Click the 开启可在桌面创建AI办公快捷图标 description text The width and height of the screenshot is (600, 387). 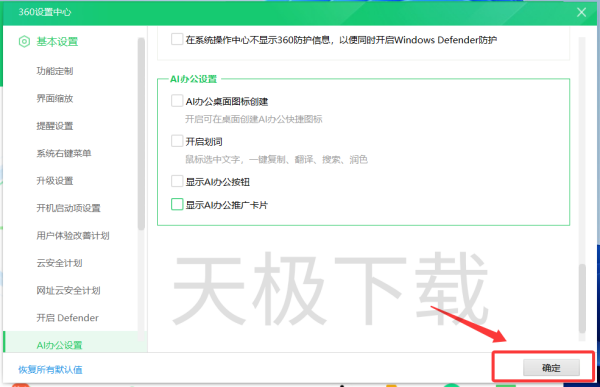click(254, 119)
